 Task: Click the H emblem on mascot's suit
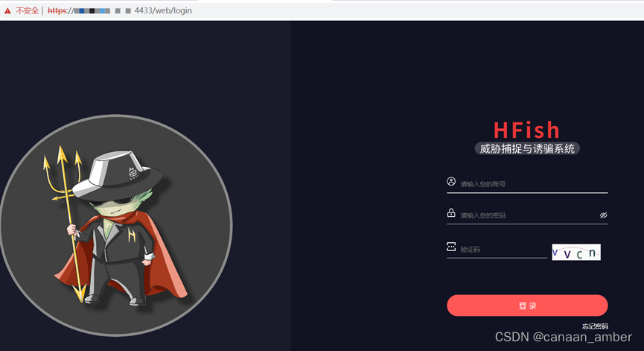[132, 235]
